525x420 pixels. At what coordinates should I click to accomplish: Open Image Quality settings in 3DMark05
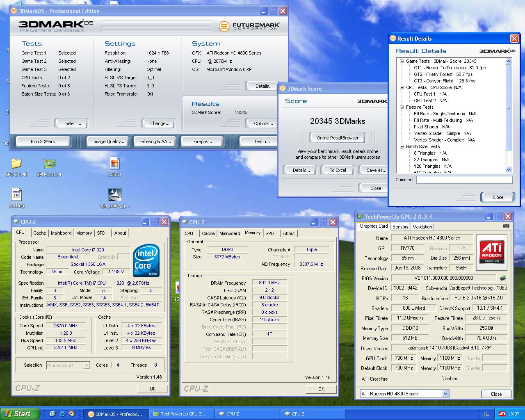point(108,142)
